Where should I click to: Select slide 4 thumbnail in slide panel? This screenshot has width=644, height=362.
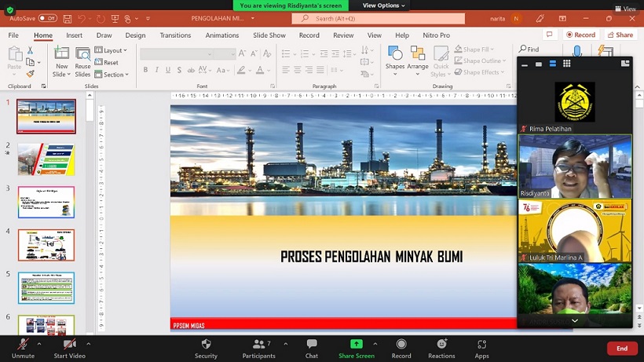(46, 245)
